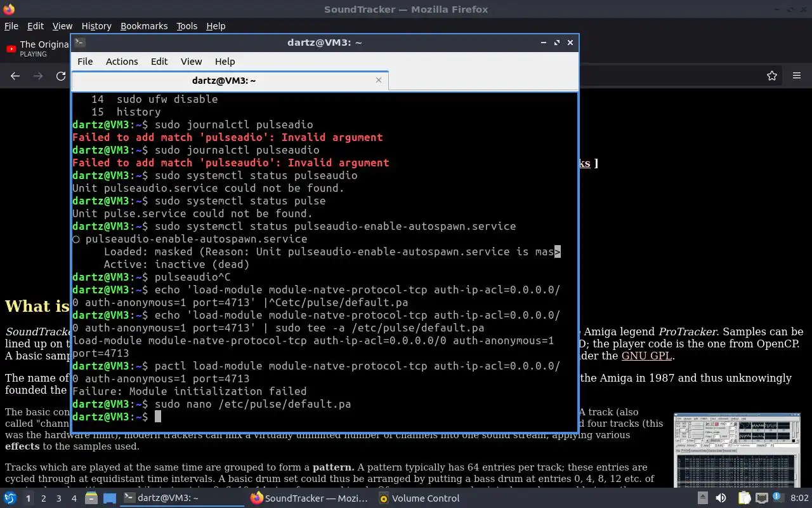Switch to virtual desktop 1
Screen dimensions: 812x508
pos(29,498)
